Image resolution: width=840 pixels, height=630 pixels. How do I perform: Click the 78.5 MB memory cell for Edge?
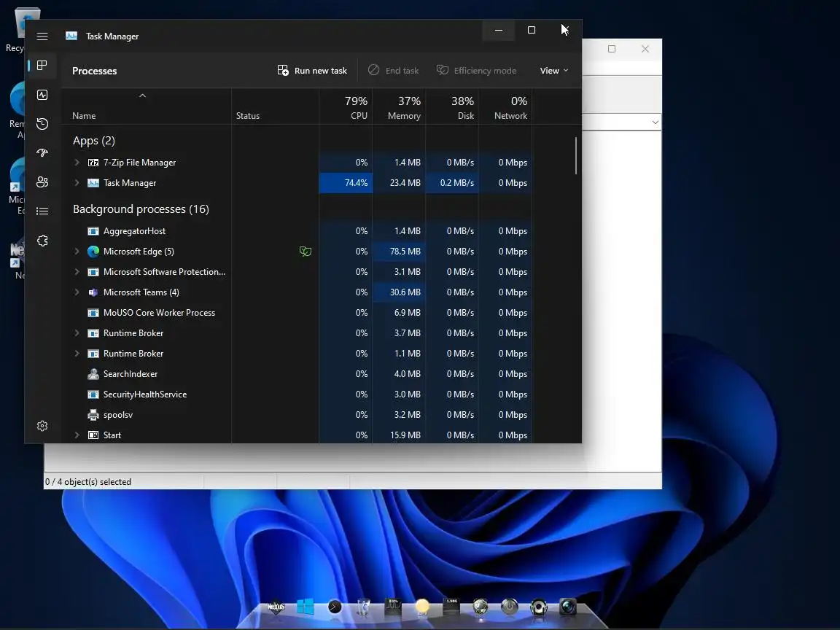[x=399, y=252]
